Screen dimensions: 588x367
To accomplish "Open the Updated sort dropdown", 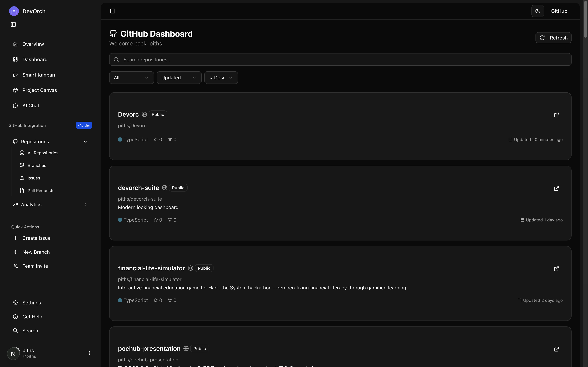I will 179,78.
